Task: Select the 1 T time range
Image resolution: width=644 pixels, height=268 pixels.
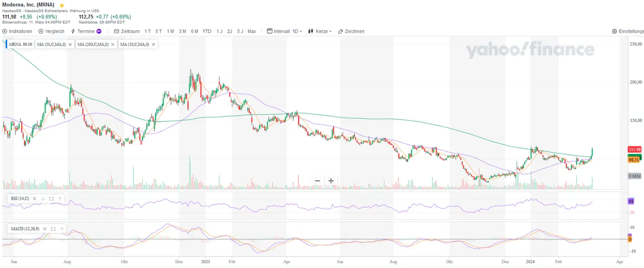Action: pos(147,31)
